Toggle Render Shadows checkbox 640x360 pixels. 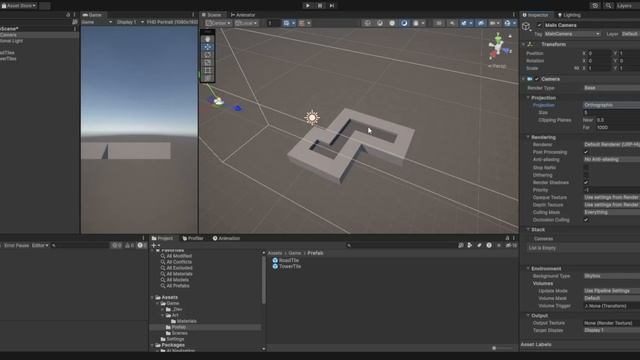tap(586, 182)
